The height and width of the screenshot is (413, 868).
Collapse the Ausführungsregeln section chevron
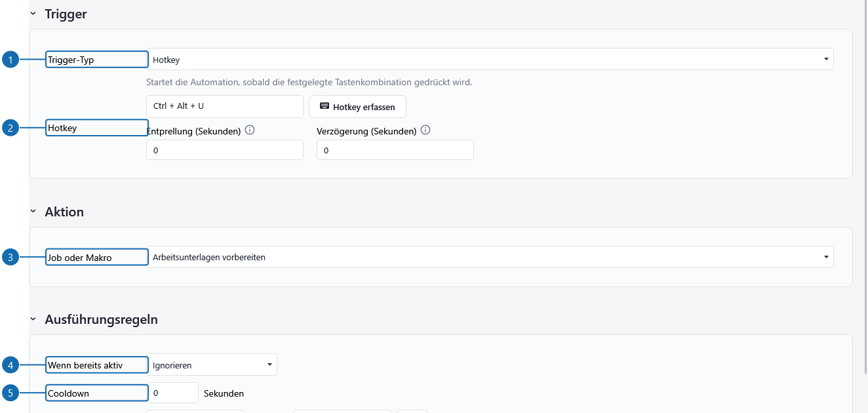pyautogui.click(x=33, y=319)
